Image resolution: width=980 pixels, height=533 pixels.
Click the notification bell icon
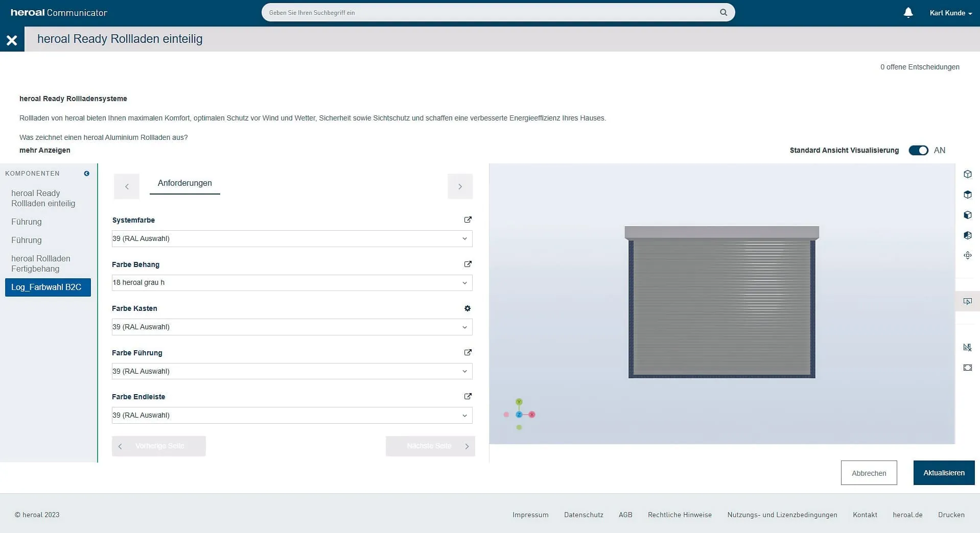pyautogui.click(x=908, y=13)
